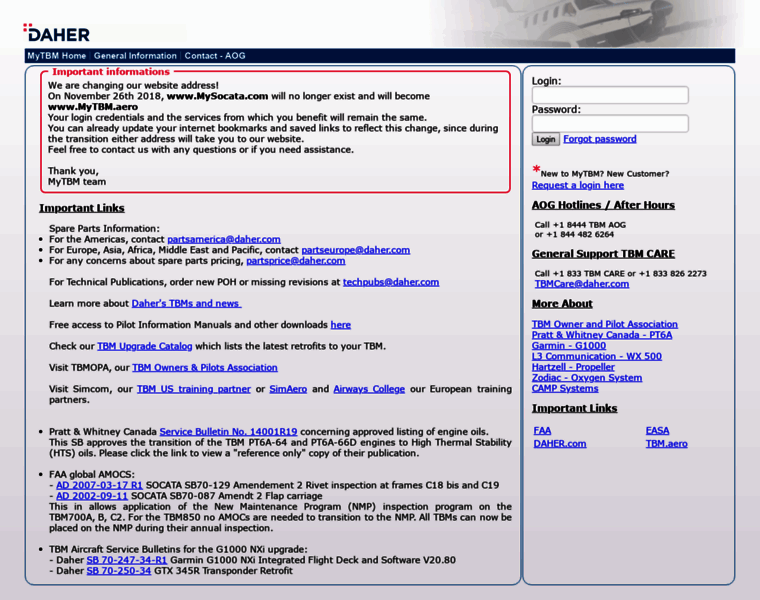Click 'Important informations' notice title
760x600 pixels.
[111, 72]
